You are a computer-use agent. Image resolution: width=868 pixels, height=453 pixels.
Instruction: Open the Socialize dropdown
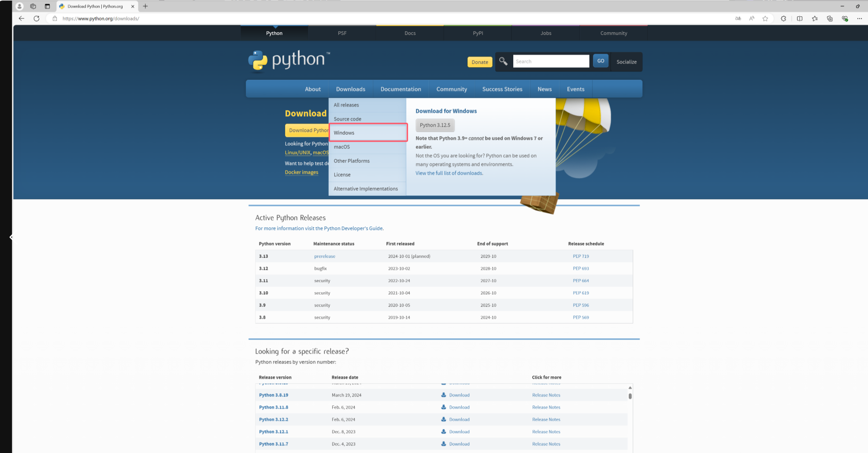(x=626, y=62)
